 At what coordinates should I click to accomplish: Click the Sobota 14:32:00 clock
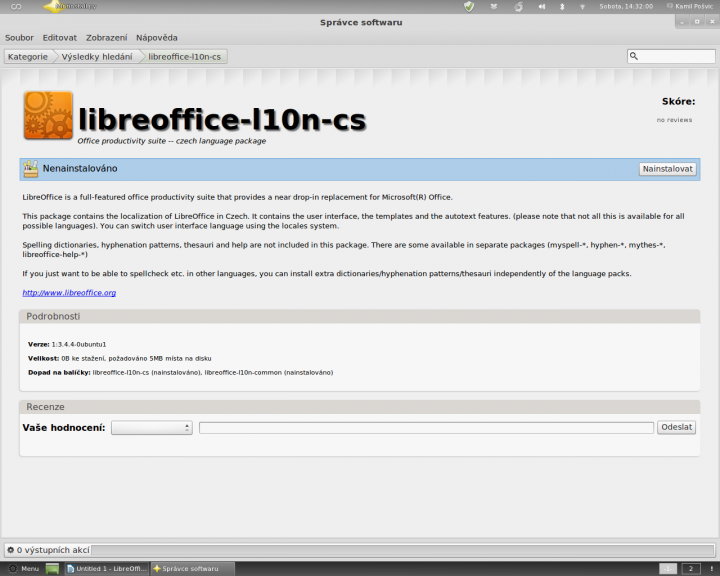[626, 6]
